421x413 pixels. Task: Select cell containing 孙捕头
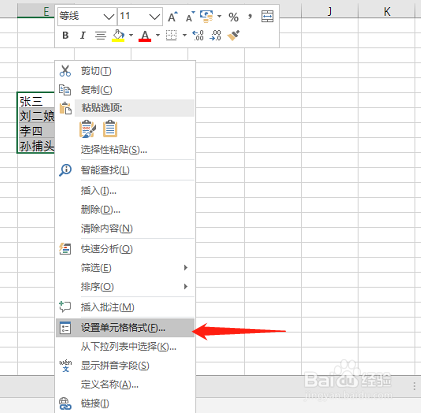pyautogui.click(x=36, y=145)
